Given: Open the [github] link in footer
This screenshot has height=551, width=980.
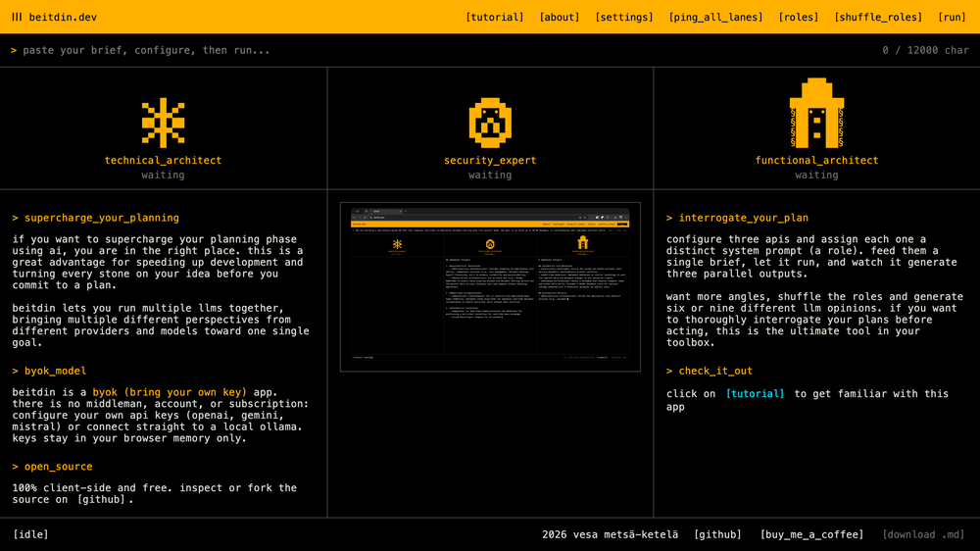Looking at the screenshot, I should point(717,534).
